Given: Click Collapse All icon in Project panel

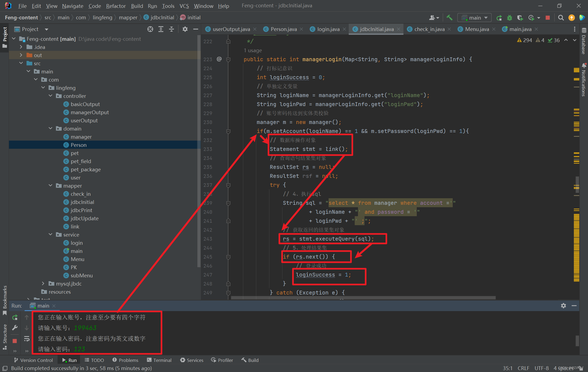Looking at the screenshot, I should (171, 29).
